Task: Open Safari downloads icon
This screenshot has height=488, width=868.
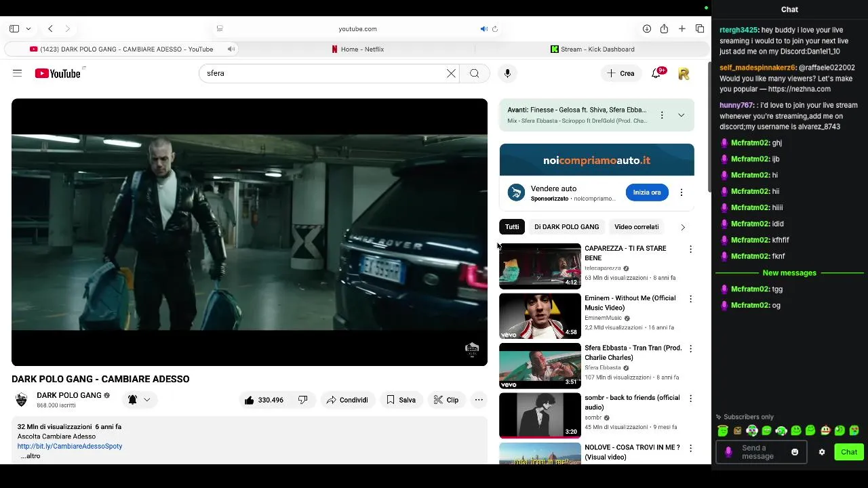Action: (x=647, y=29)
